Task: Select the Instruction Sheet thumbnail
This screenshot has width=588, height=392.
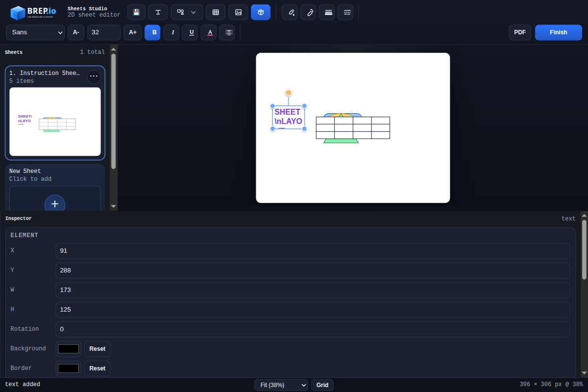Action: point(55,122)
